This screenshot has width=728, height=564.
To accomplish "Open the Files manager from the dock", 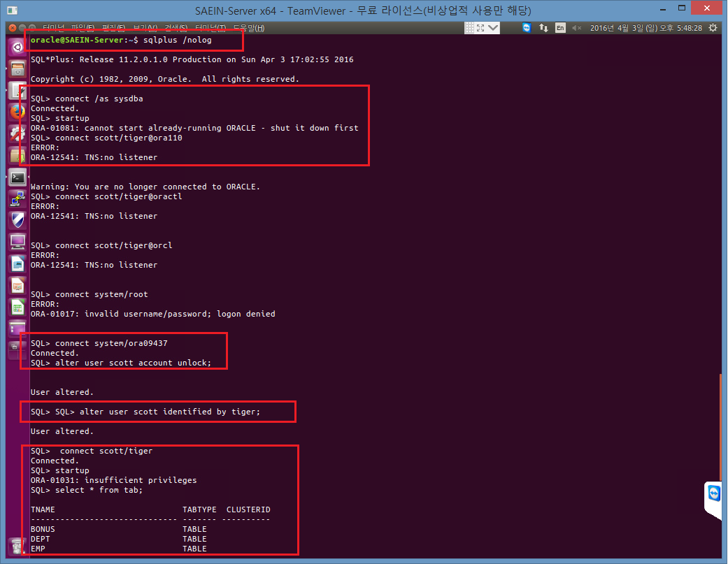I will tap(17, 68).
